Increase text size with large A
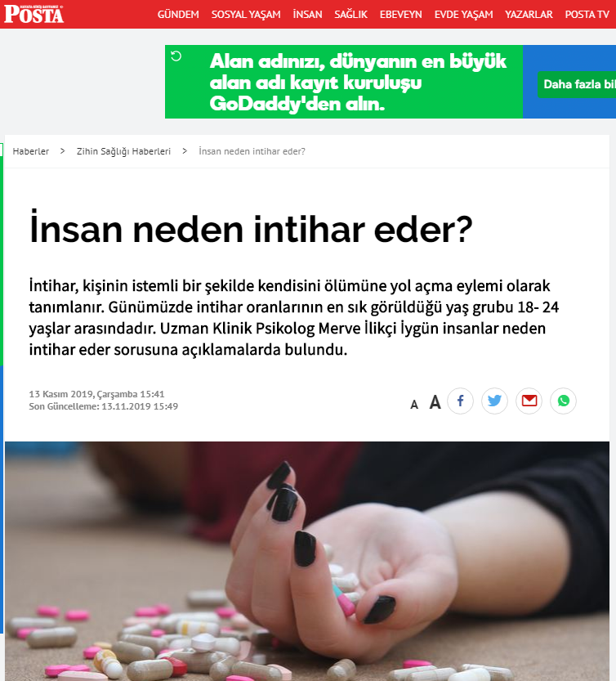This screenshot has width=616, height=681. pyautogui.click(x=435, y=402)
